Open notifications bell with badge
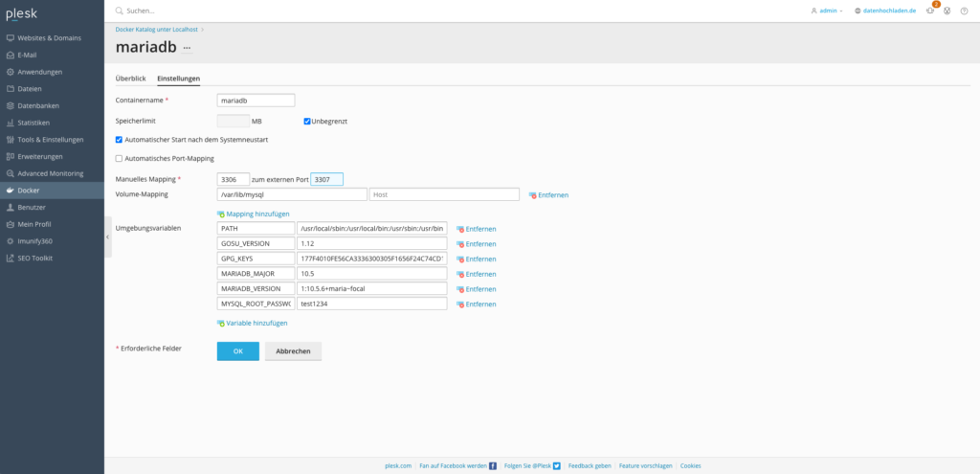 click(x=930, y=10)
